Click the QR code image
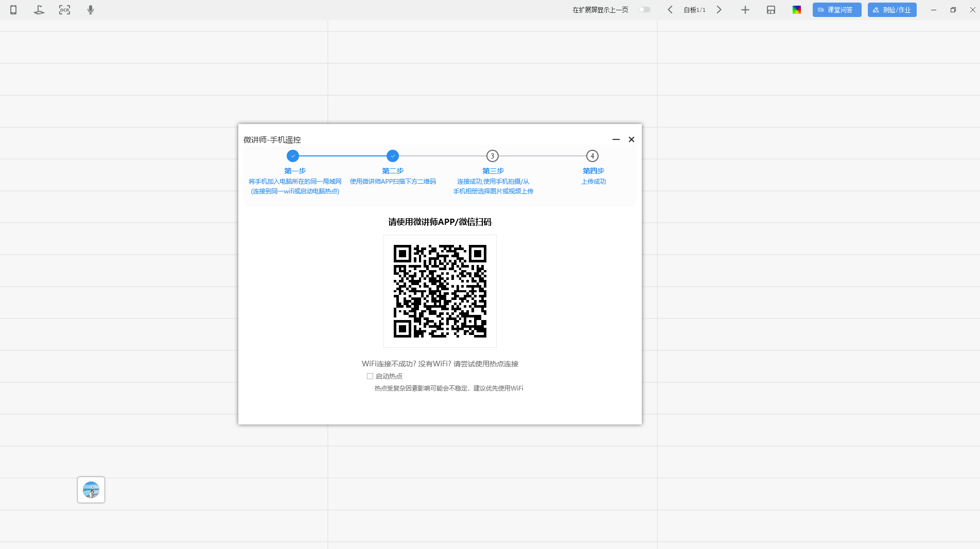 tap(440, 291)
